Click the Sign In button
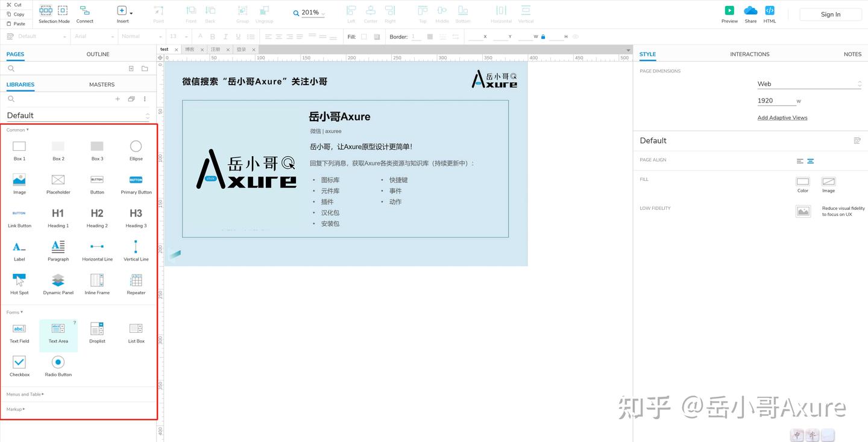 (831, 14)
